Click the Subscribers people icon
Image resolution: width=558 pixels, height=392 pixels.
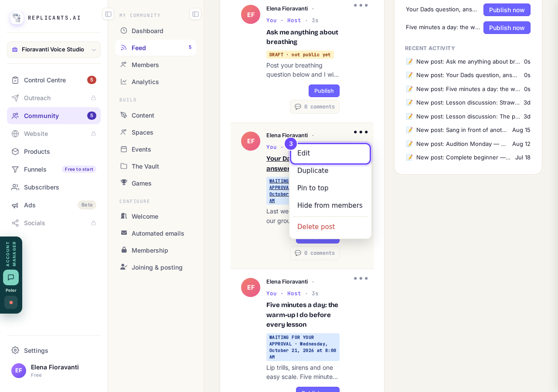(15, 187)
